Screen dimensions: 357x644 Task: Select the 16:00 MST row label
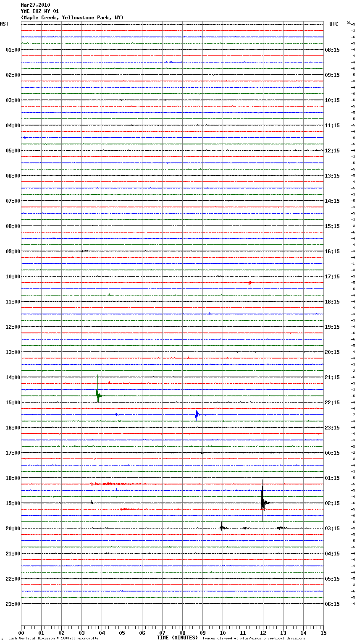tap(13, 428)
